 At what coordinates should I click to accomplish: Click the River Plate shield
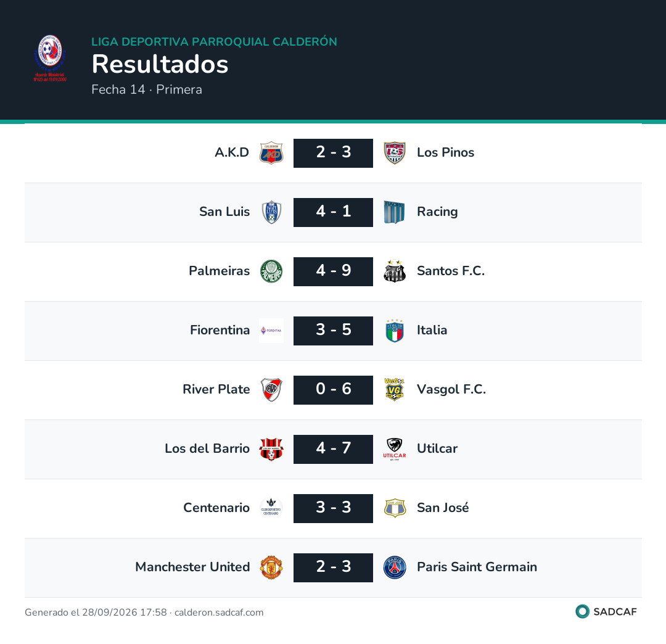[271, 390]
